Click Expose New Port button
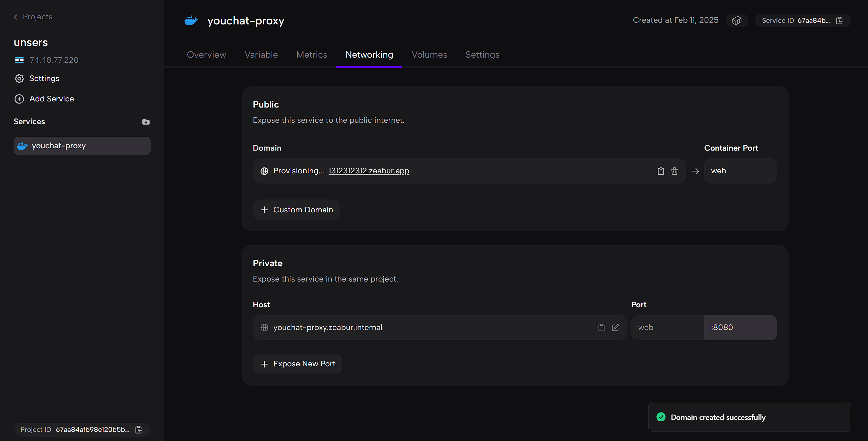 tap(297, 364)
